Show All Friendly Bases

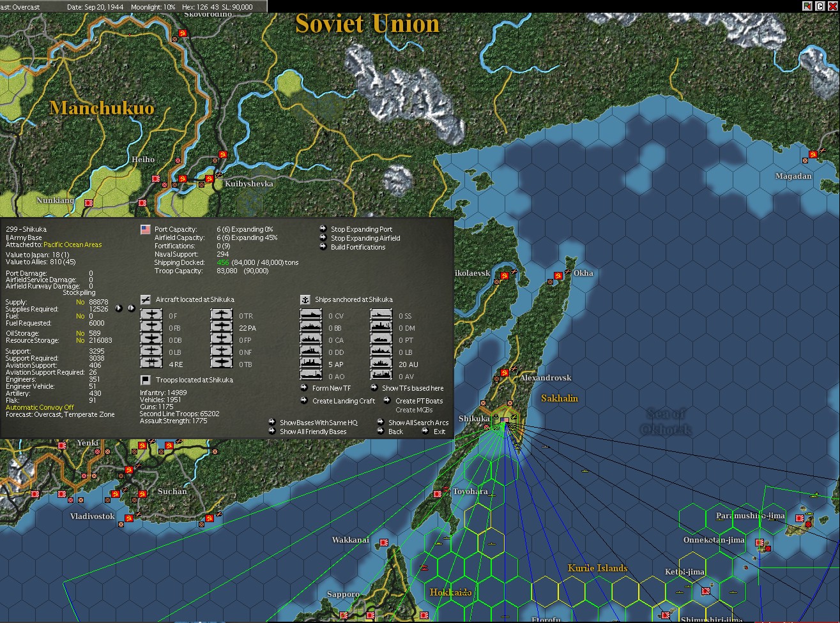pyautogui.click(x=313, y=432)
